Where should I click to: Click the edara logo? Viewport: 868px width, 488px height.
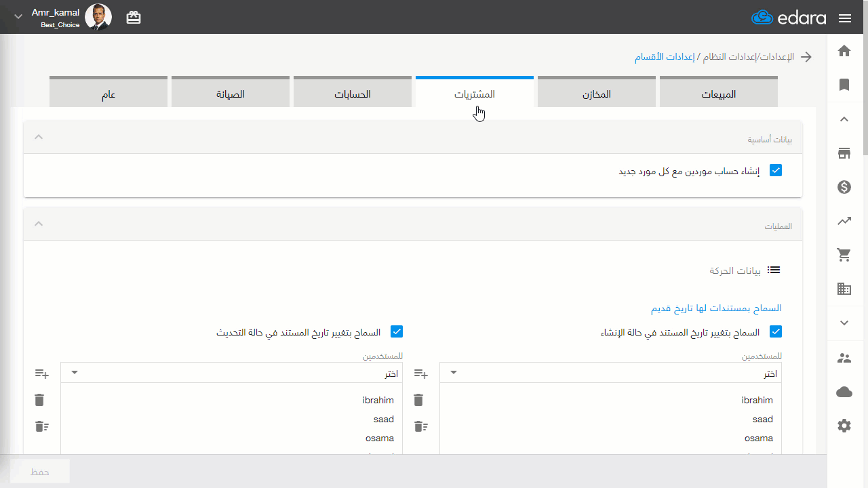[789, 18]
